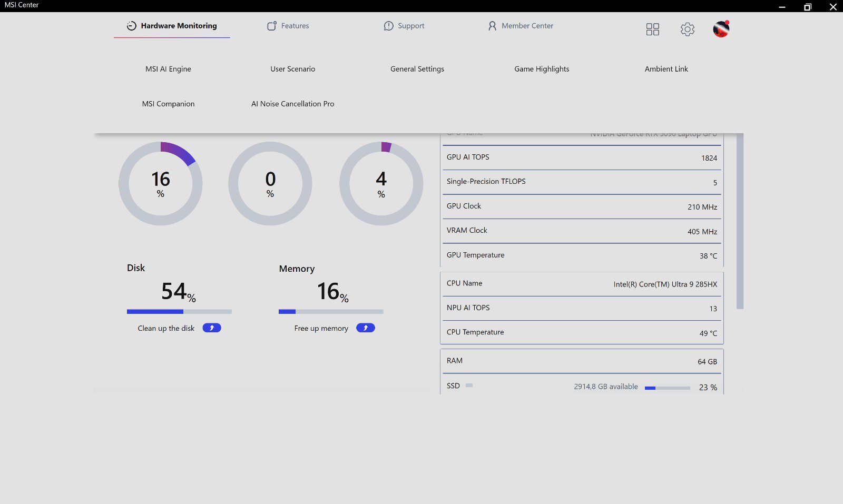Image resolution: width=843 pixels, height=504 pixels.
Task: Open the apps grid icon
Action: [x=653, y=29]
